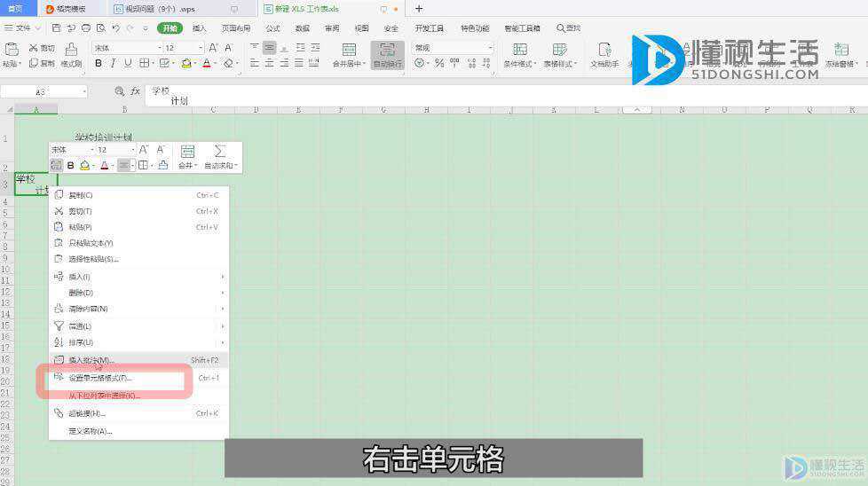Viewport: 868px width, 486px height.
Task: Click the Table Style (表格样式) button
Action: pos(560,55)
